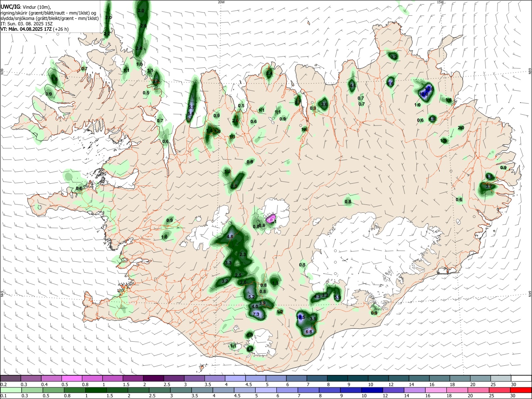532x399 pixels.
Task: Click top legend swatch between 18 and 20
Action: [461, 379]
